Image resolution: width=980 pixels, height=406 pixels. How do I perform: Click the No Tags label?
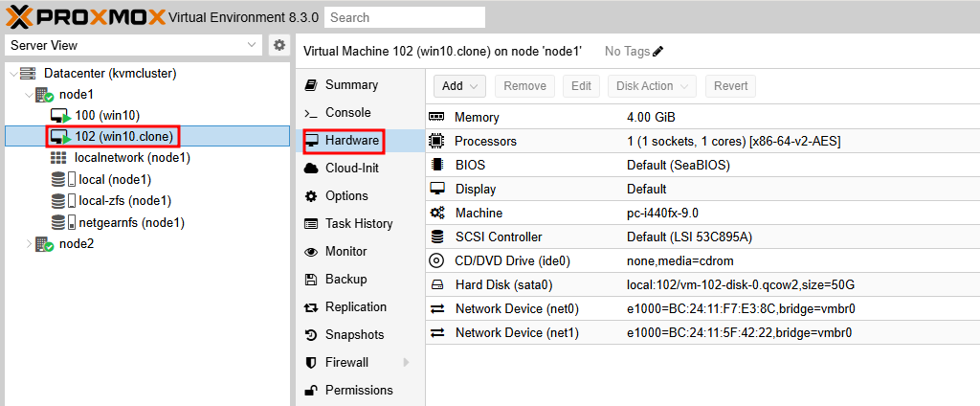coord(628,52)
